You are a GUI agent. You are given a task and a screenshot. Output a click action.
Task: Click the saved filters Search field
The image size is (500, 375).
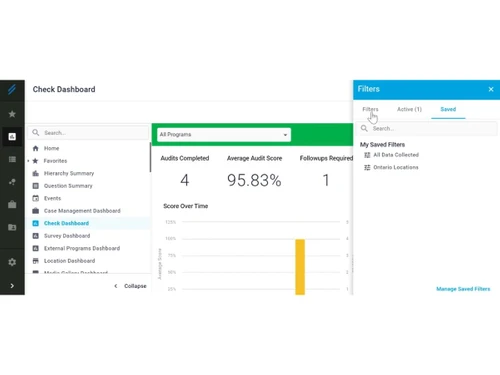click(x=428, y=128)
